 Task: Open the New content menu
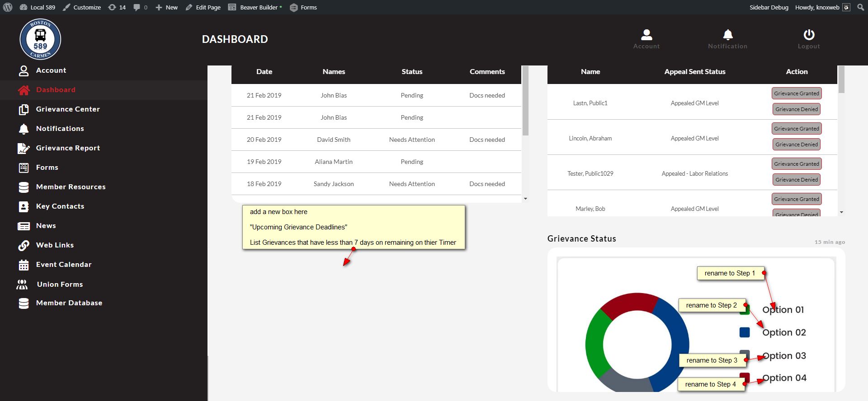coord(166,7)
